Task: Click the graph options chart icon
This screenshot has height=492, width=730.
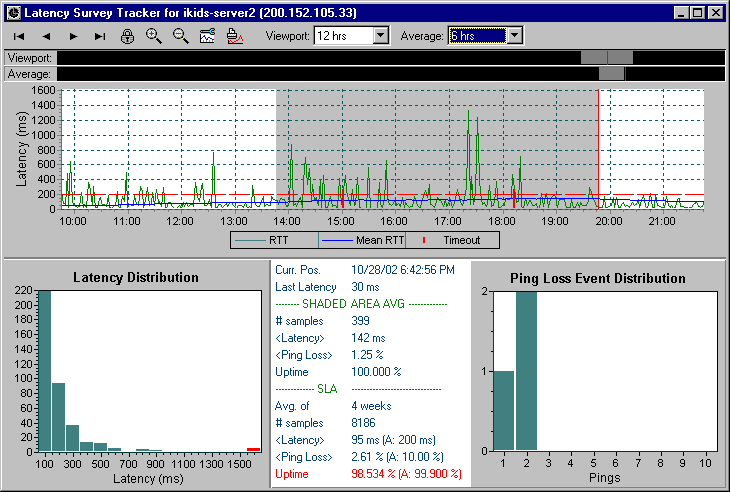Action: pos(208,36)
